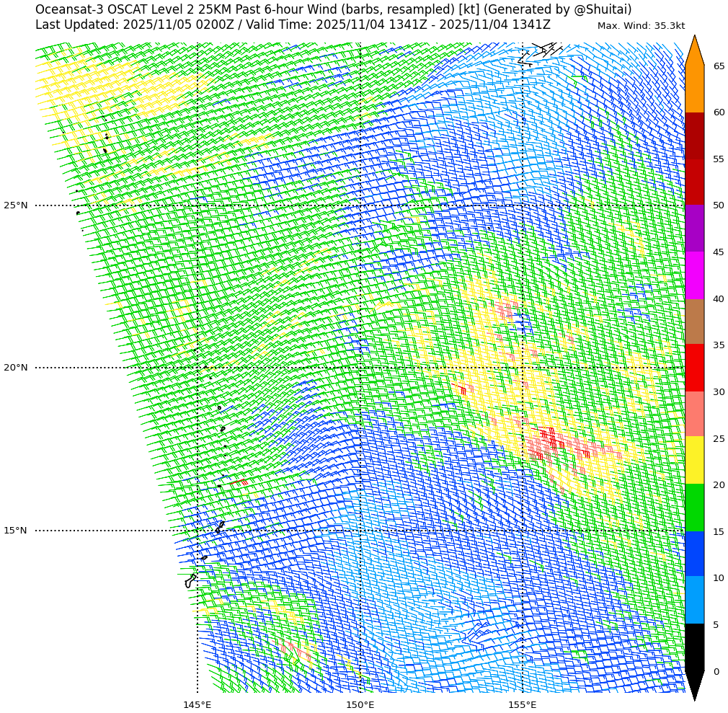
Task: Choose the green 15–20 kt colorbar segment
Action: point(694,508)
